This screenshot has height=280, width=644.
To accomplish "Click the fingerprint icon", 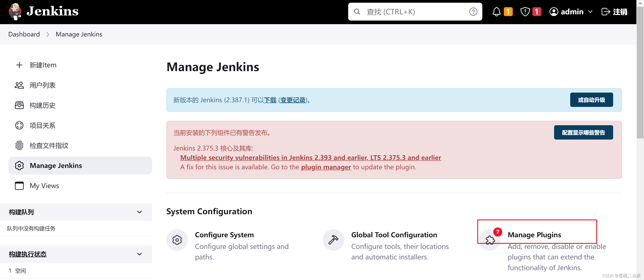I will [19, 146].
